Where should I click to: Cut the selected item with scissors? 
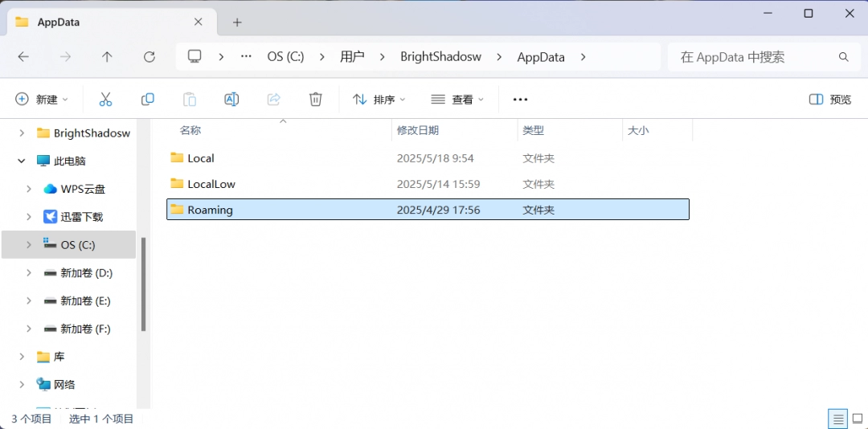click(x=105, y=99)
